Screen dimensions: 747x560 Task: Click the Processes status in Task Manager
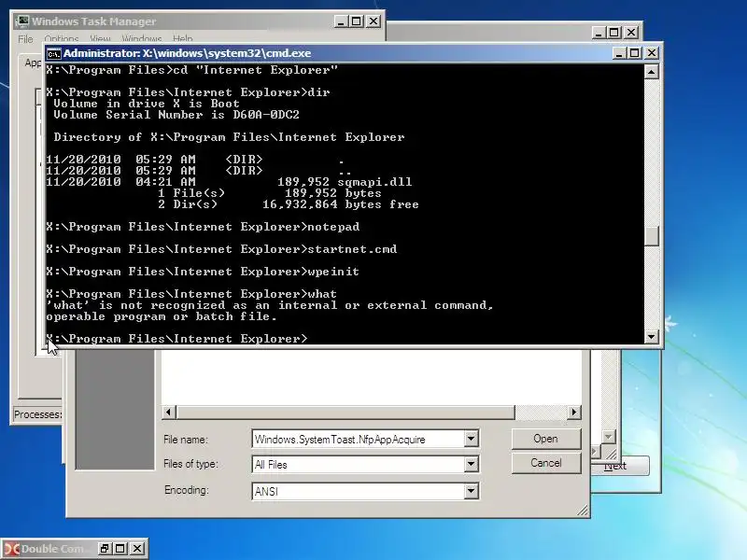point(38,414)
